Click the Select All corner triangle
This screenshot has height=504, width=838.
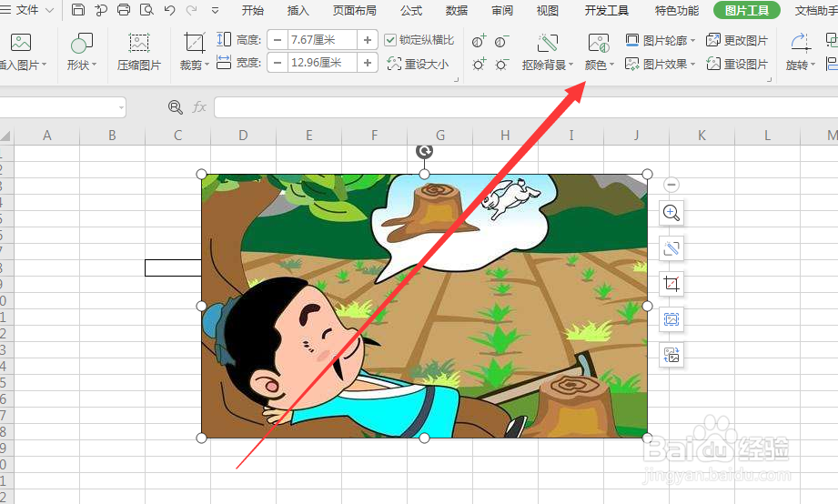[x=5, y=136]
